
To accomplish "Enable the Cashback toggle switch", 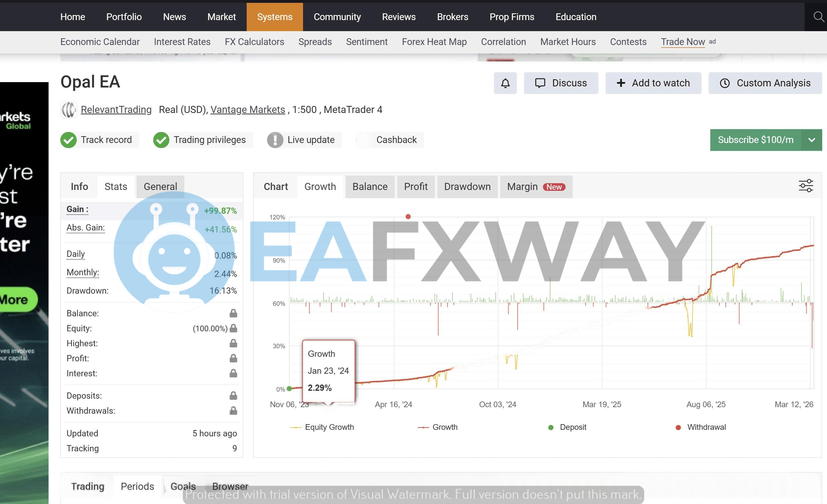I will [364, 140].
